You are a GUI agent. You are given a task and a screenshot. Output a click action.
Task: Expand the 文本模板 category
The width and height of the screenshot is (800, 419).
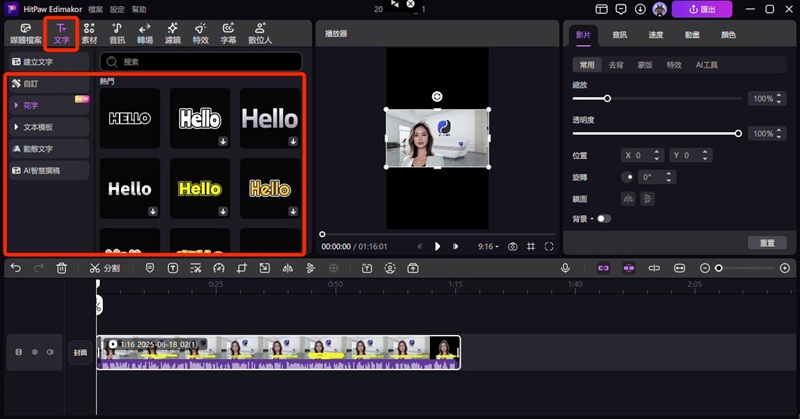pyautogui.click(x=37, y=127)
